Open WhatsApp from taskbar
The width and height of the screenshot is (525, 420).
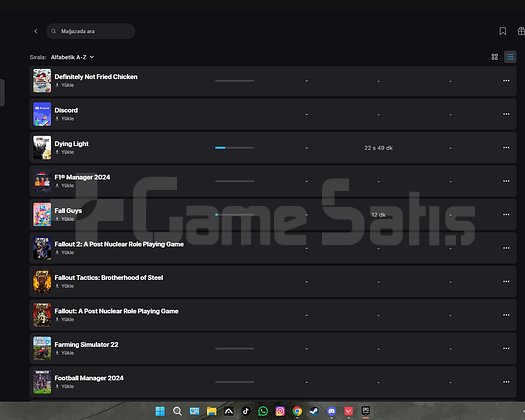click(x=263, y=411)
